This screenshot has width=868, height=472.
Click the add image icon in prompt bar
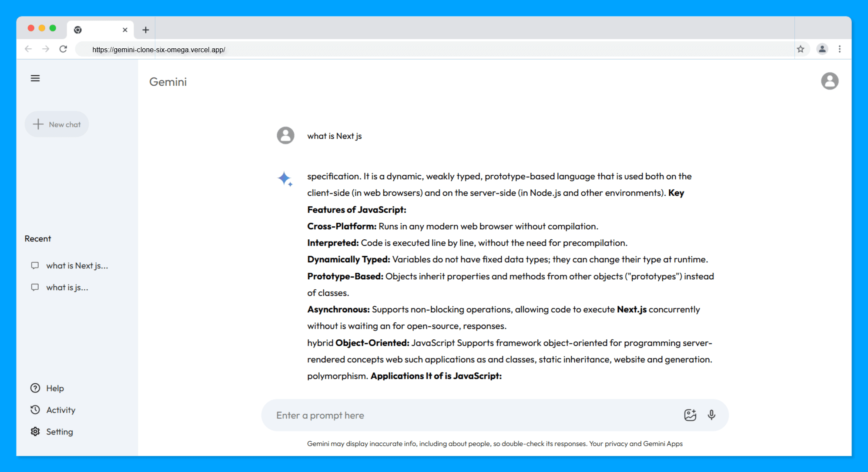pyautogui.click(x=690, y=415)
